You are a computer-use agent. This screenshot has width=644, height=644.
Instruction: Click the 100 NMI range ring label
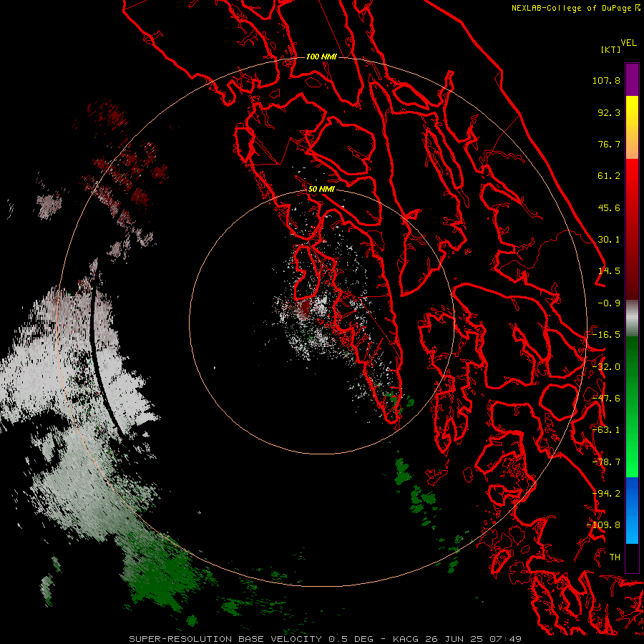[321, 57]
